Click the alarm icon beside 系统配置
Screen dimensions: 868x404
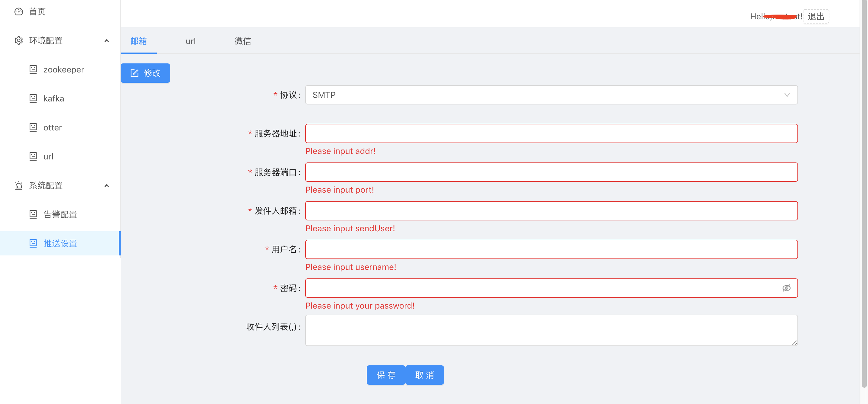tap(18, 185)
